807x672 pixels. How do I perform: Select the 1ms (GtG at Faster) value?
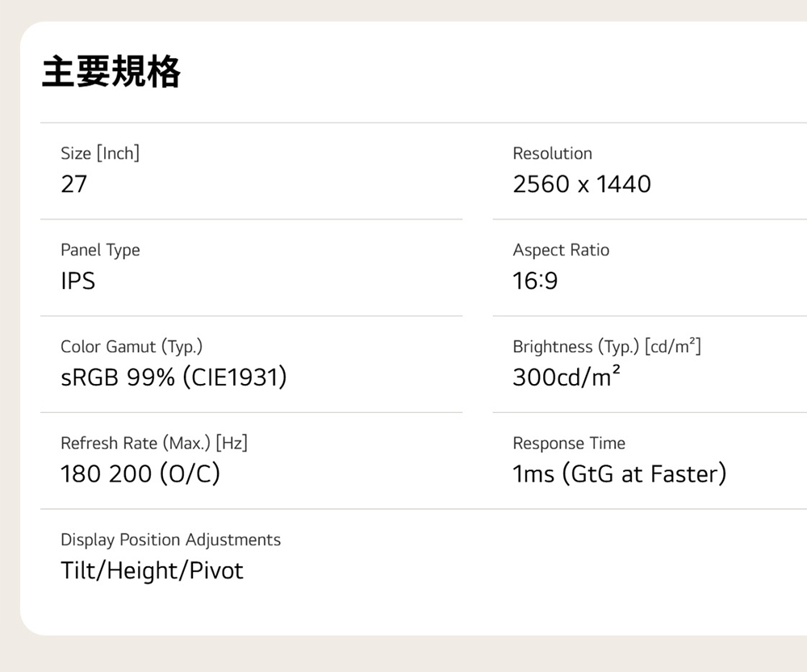pyautogui.click(x=619, y=474)
